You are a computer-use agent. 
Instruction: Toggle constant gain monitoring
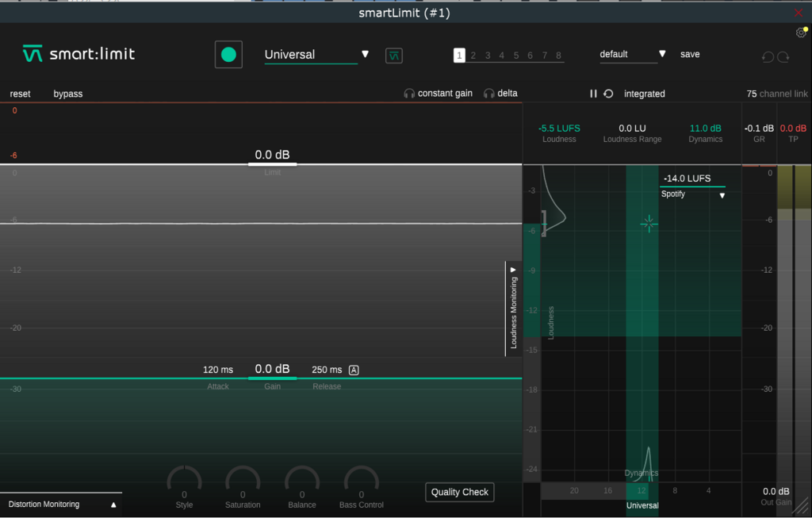pos(445,94)
